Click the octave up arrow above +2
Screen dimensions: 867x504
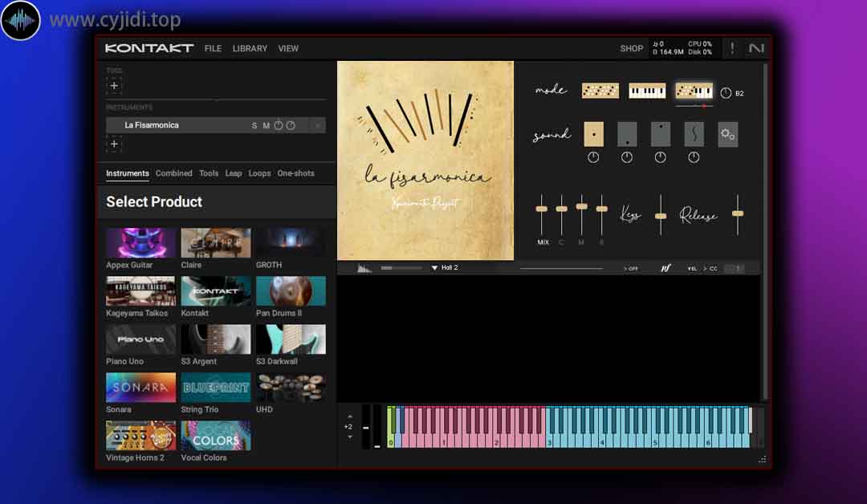pyautogui.click(x=349, y=417)
